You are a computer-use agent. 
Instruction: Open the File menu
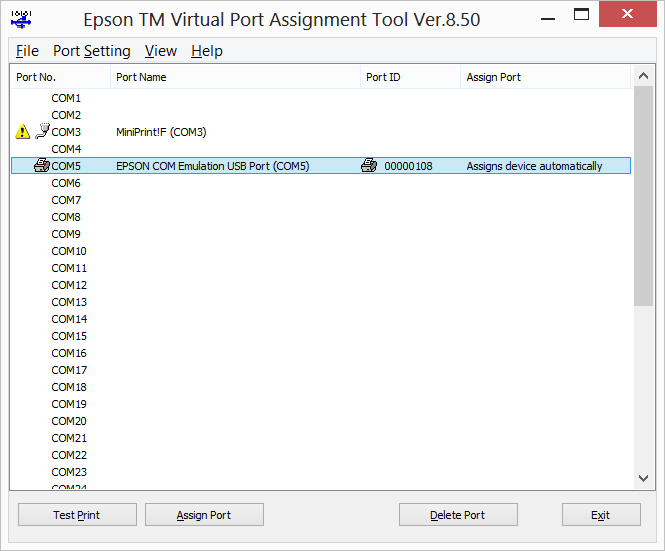click(x=27, y=51)
